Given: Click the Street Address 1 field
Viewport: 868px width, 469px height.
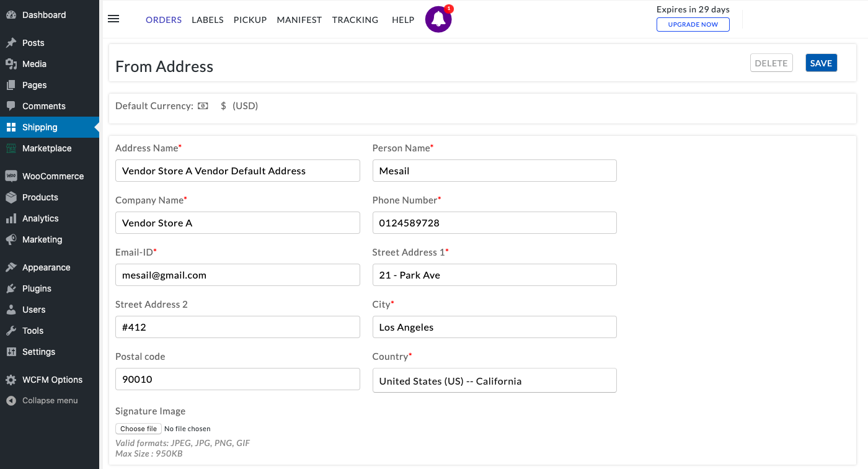Looking at the screenshot, I should tap(495, 275).
